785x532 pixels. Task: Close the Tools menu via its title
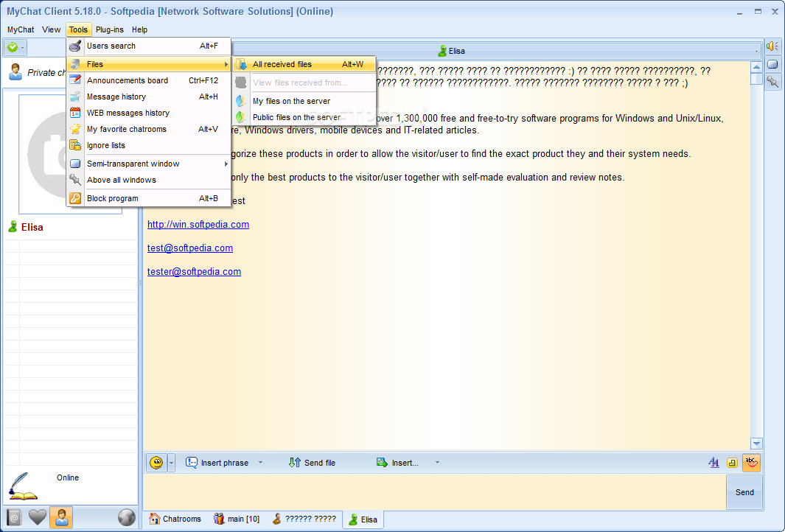tap(79, 29)
